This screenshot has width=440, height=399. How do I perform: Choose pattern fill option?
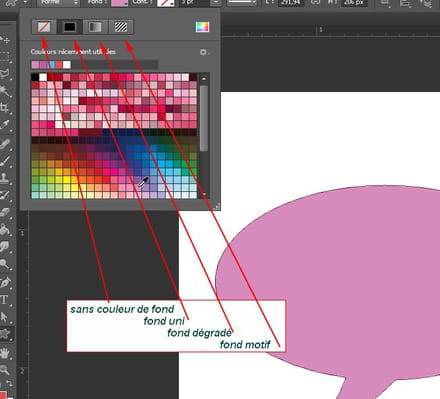point(121,27)
